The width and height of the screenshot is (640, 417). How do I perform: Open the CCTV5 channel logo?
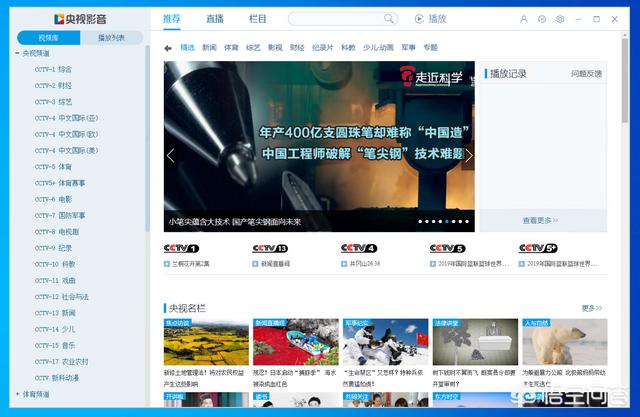(447, 248)
